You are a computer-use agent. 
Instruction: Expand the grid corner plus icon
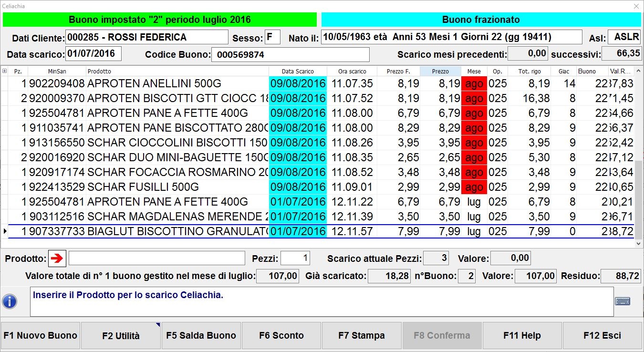tap(5, 71)
